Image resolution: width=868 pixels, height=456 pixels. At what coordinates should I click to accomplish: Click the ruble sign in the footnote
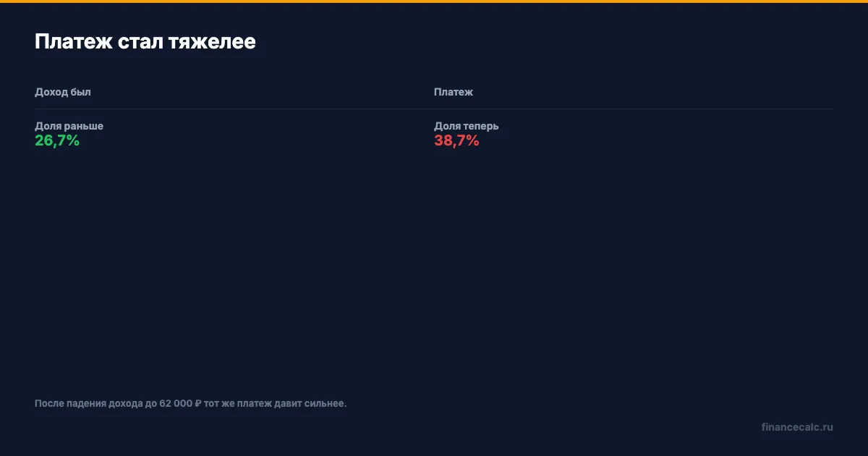[198, 403]
